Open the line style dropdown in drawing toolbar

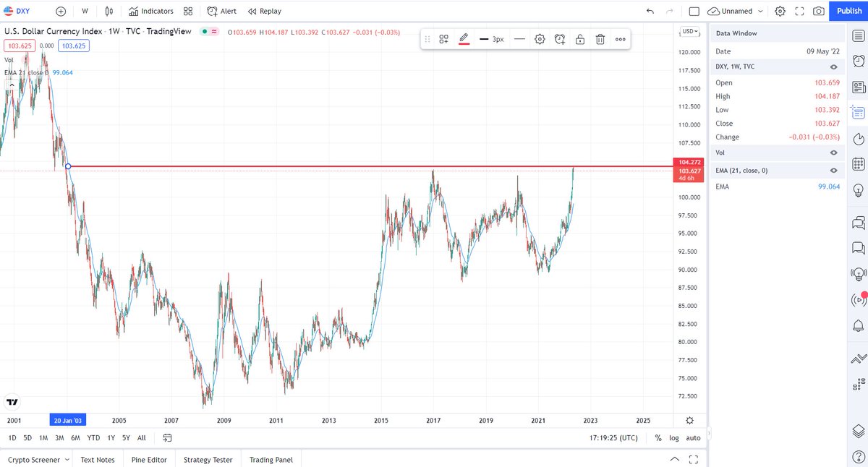pos(519,39)
